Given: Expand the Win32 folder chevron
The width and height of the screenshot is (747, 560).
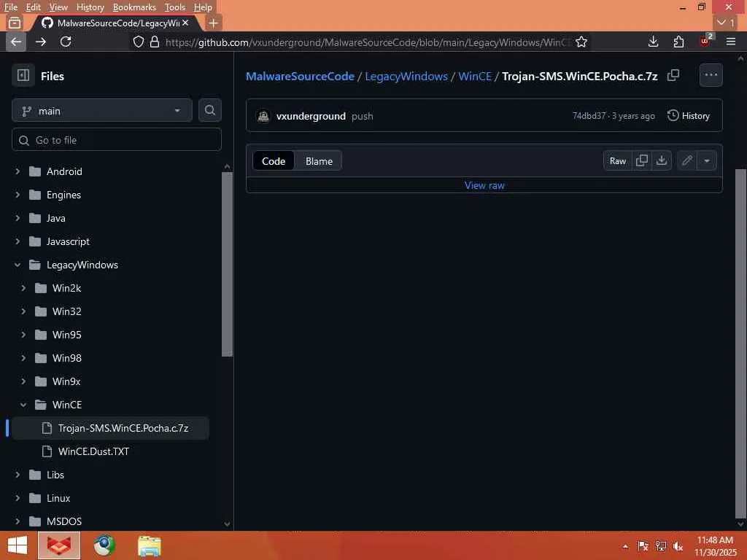Looking at the screenshot, I should (x=23, y=311).
